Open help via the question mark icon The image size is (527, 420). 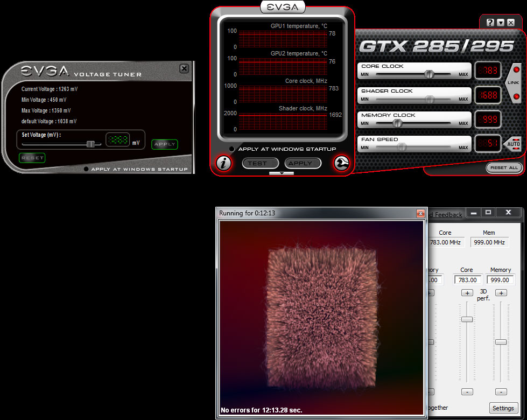(489, 22)
